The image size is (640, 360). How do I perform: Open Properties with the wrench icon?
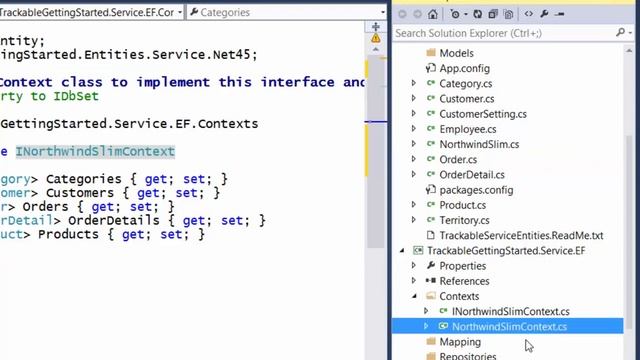pyautogui.click(x=544, y=14)
